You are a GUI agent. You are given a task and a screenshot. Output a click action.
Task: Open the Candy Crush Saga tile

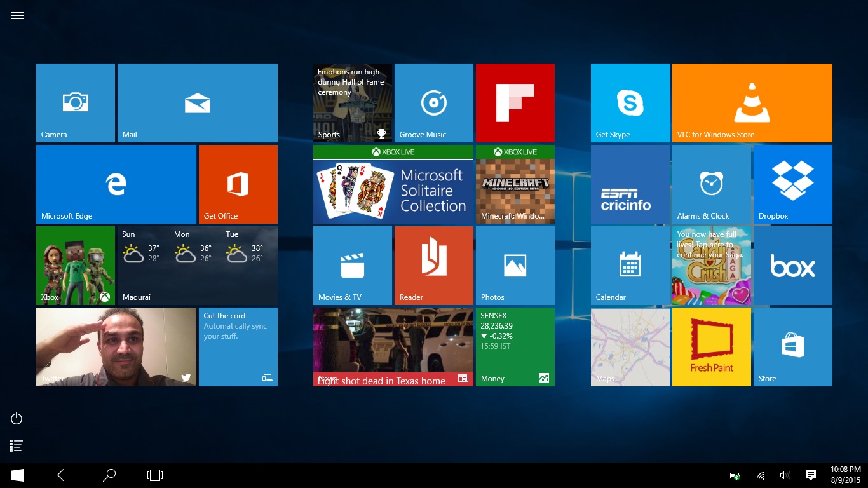(712, 266)
